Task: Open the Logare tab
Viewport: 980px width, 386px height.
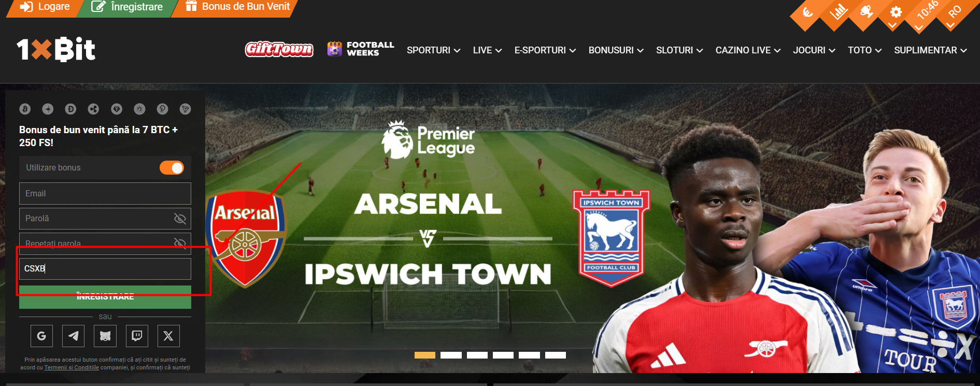Action: (45, 7)
